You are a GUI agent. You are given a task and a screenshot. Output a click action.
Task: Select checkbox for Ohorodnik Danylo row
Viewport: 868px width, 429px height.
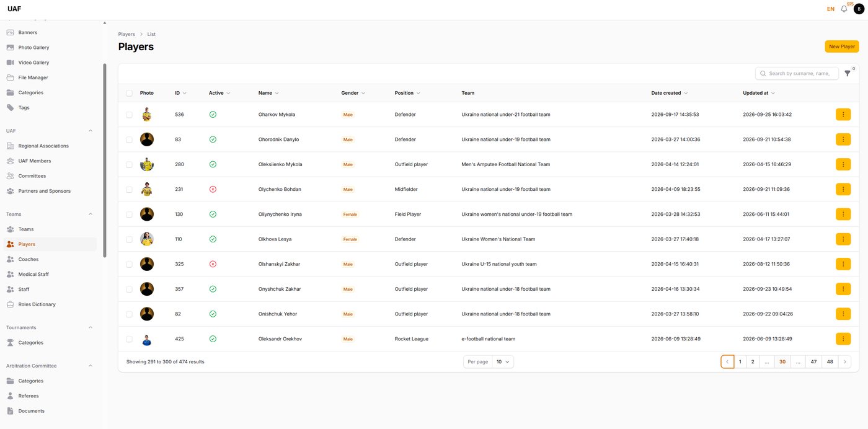click(129, 139)
